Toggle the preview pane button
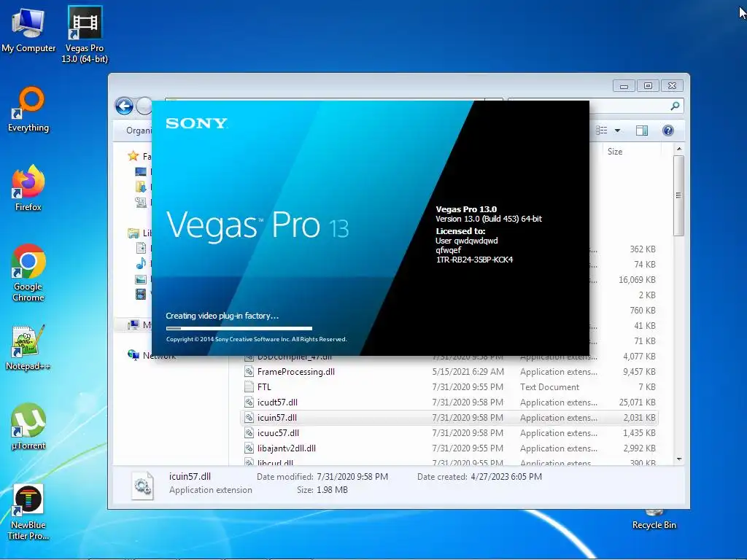The image size is (747, 560). click(642, 131)
